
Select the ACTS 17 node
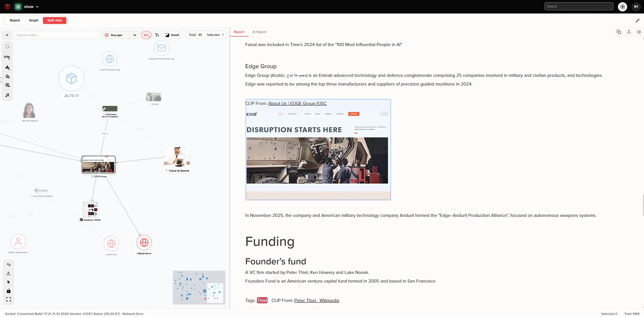click(x=71, y=79)
